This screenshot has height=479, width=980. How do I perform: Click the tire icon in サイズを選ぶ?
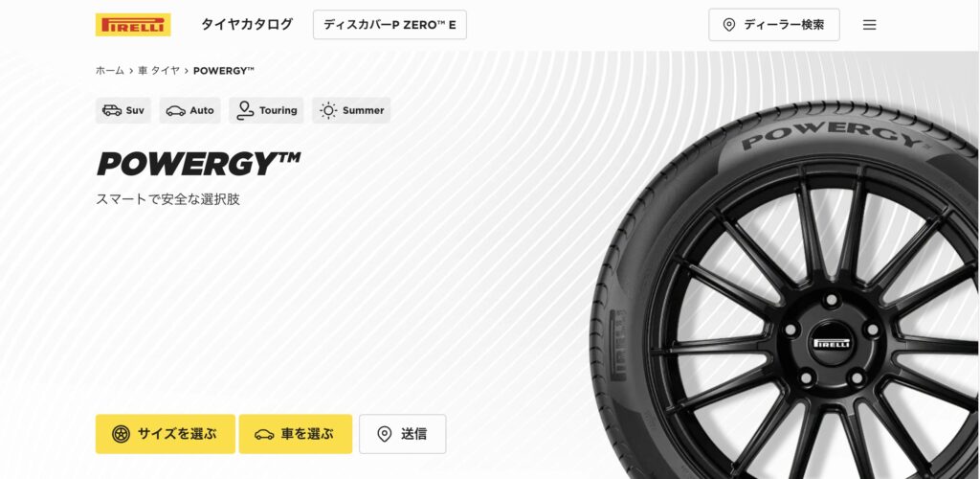(121, 434)
